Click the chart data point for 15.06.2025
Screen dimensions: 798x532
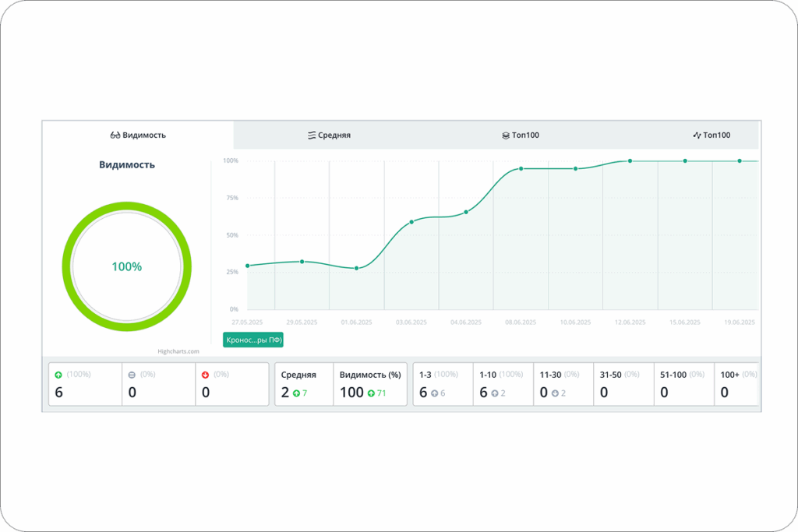[685, 161]
